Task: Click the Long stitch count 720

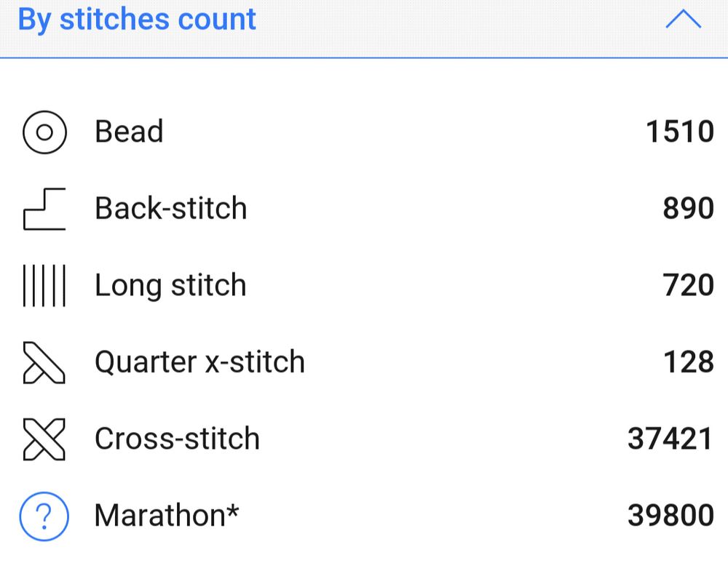Action: tap(688, 286)
